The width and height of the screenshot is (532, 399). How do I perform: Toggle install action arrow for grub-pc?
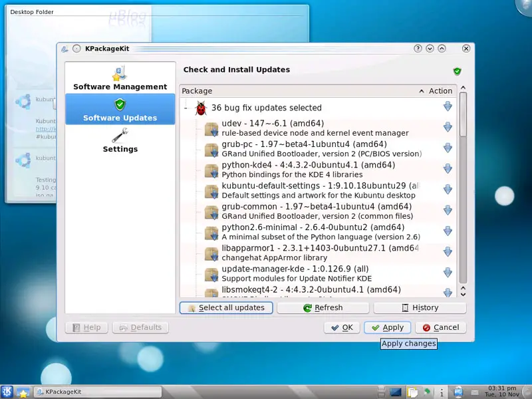click(448, 148)
